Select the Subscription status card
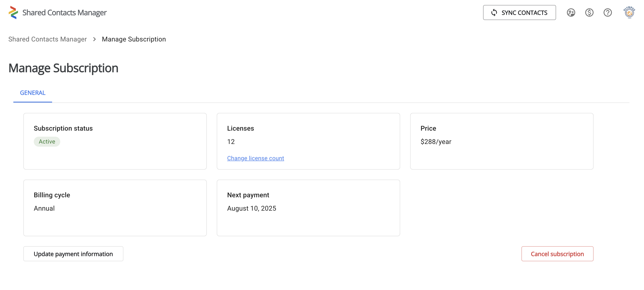Image resolution: width=644 pixels, height=290 pixels. click(115, 141)
